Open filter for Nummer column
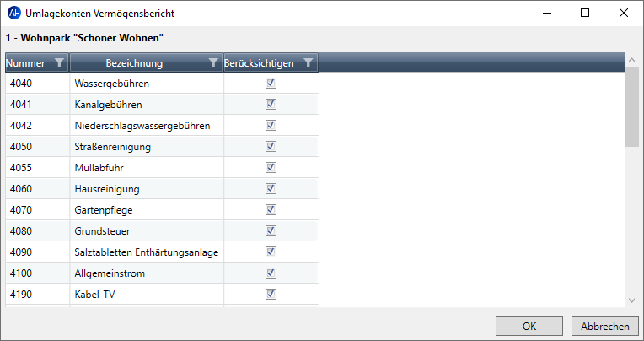The width and height of the screenshot is (644, 341). click(x=60, y=63)
